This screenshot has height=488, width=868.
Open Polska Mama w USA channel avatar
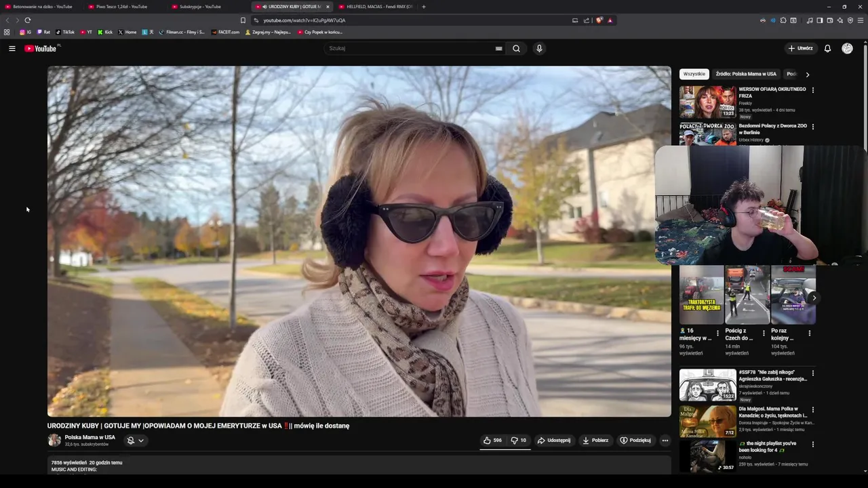coord(54,441)
